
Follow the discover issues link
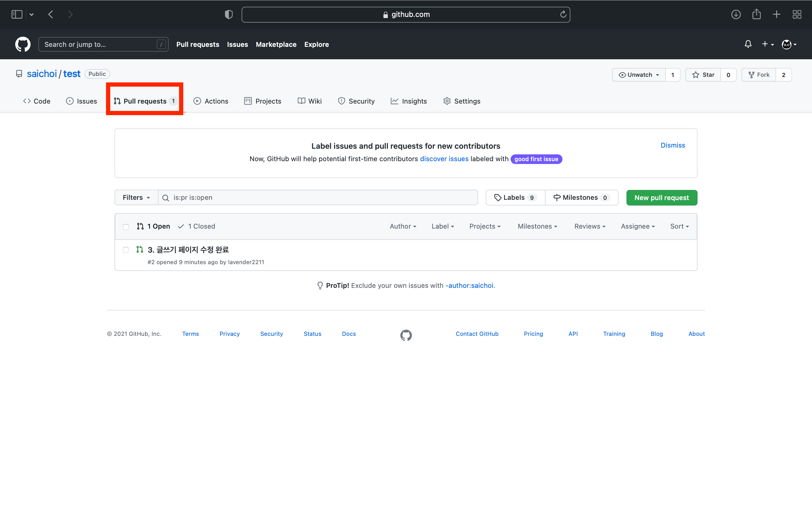click(x=444, y=159)
